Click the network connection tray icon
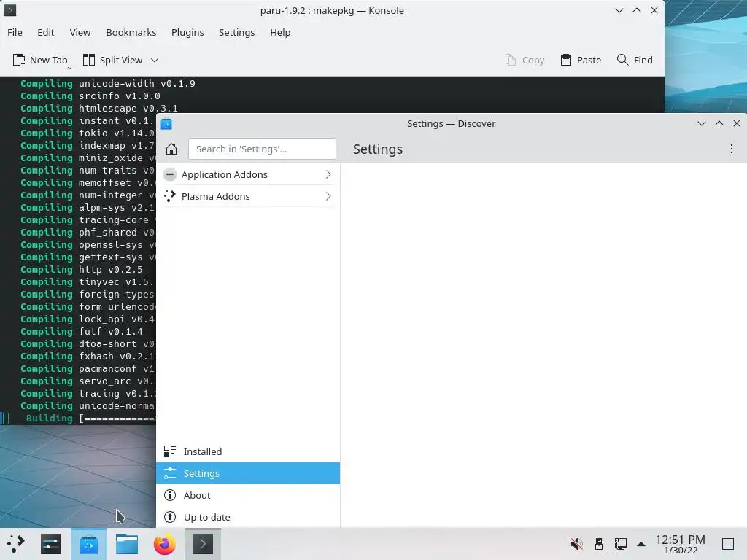Viewport: 747px width, 560px height. 620,544
